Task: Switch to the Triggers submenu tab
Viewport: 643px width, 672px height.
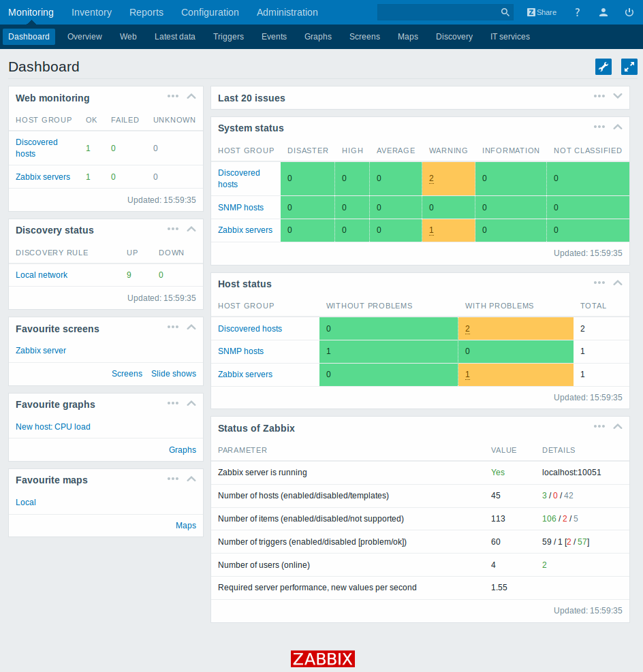Action: [x=228, y=37]
